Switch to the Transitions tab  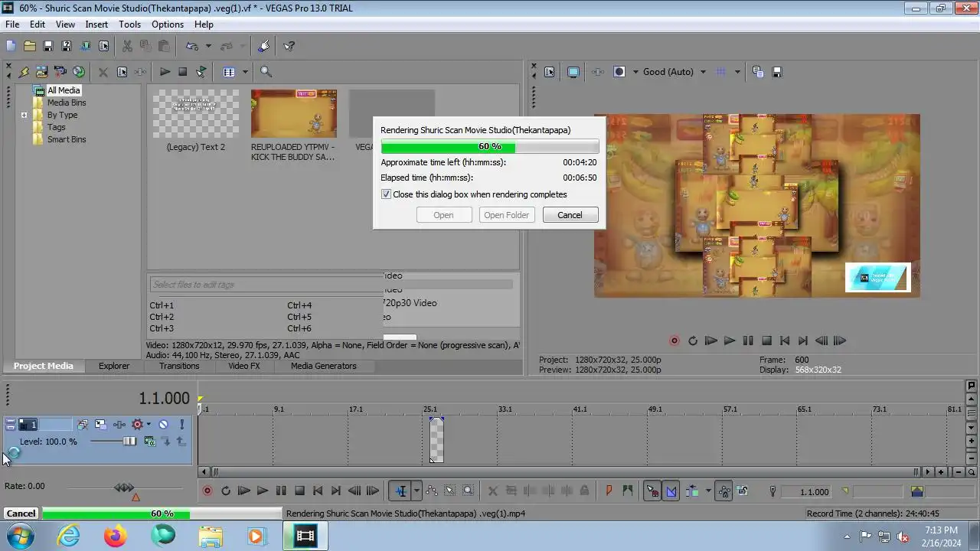(179, 366)
